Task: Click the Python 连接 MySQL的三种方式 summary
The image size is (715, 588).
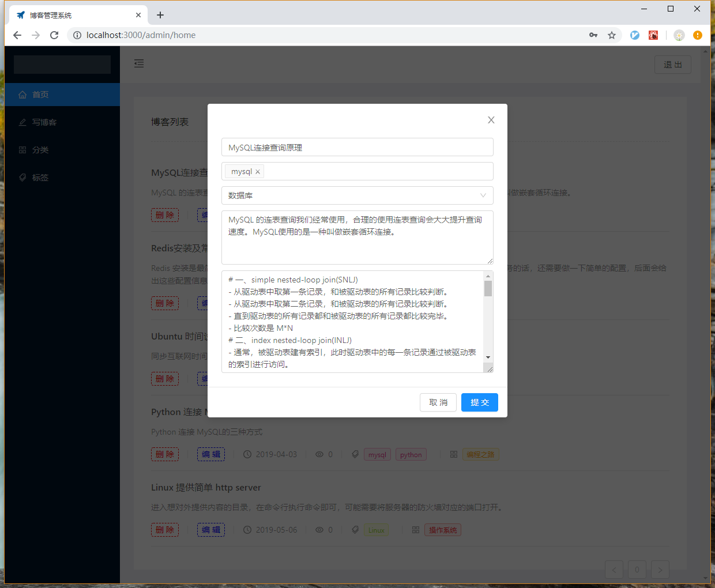Action: [206, 432]
